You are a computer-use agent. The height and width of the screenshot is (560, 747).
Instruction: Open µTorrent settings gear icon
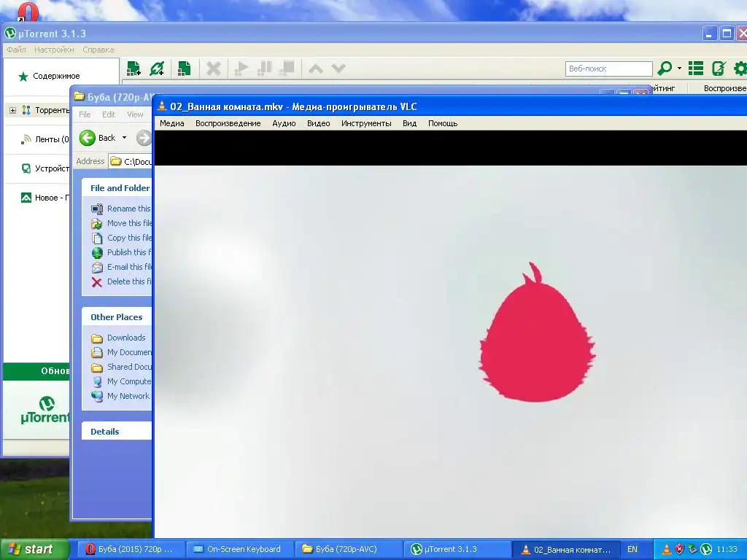pyautogui.click(x=740, y=69)
